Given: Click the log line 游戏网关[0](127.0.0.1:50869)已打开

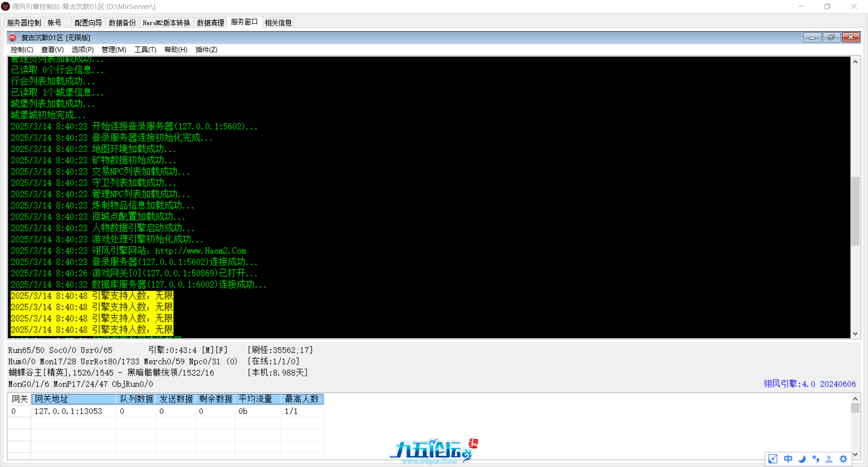Looking at the screenshot, I should [x=134, y=273].
